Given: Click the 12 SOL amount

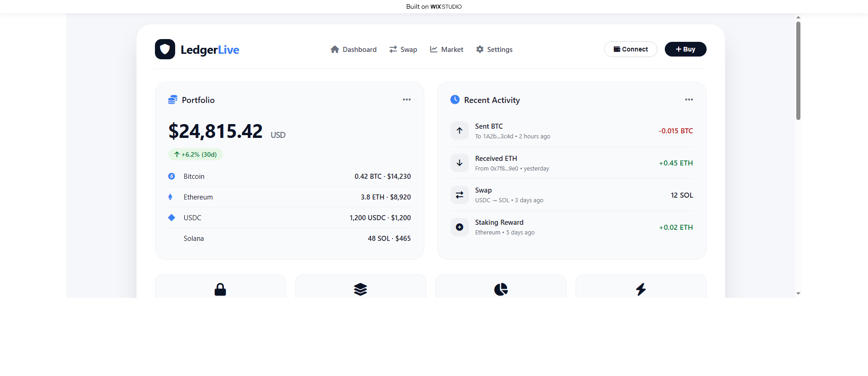Looking at the screenshot, I should tap(682, 195).
